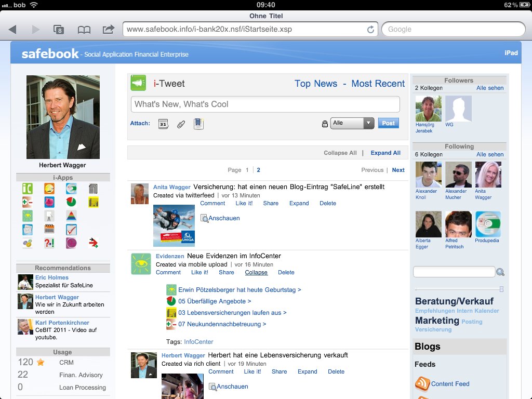Open 05 Überfällige Angebote entry
Screen dimensions: 532x399
click(215, 301)
